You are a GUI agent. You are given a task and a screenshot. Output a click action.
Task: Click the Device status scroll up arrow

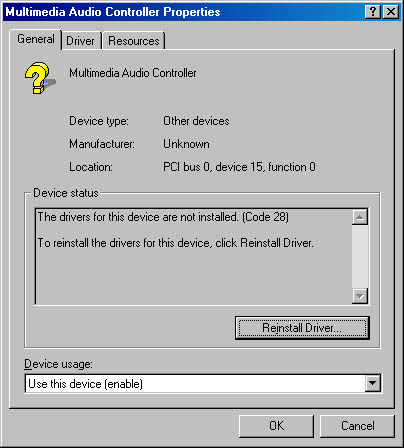(x=360, y=217)
